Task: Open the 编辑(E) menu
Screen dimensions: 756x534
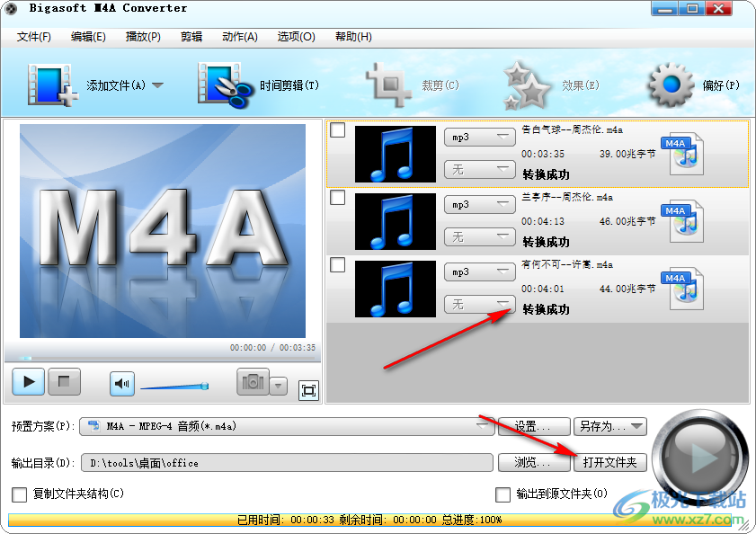Action: (88, 37)
